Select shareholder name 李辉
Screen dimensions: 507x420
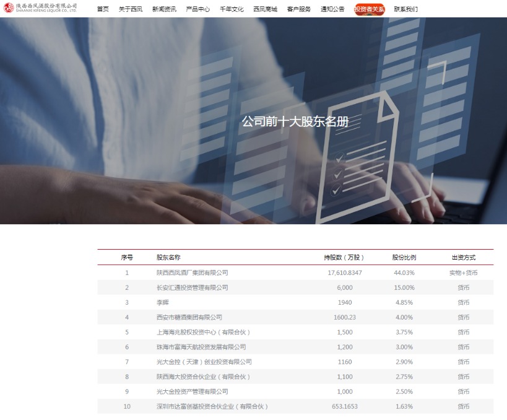tap(163, 302)
